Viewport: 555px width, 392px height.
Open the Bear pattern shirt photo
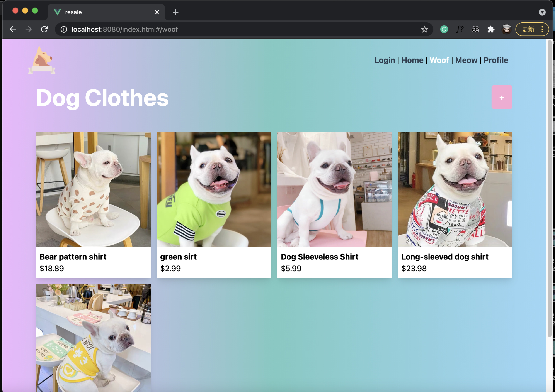(93, 189)
